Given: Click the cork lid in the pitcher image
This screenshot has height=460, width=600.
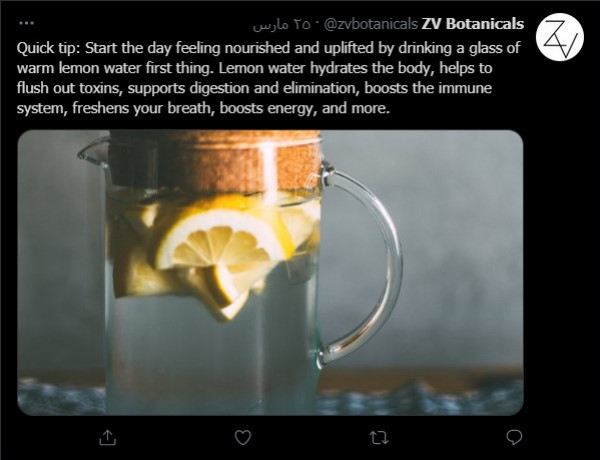Looking at the screenshot, I should coord(214,161).
